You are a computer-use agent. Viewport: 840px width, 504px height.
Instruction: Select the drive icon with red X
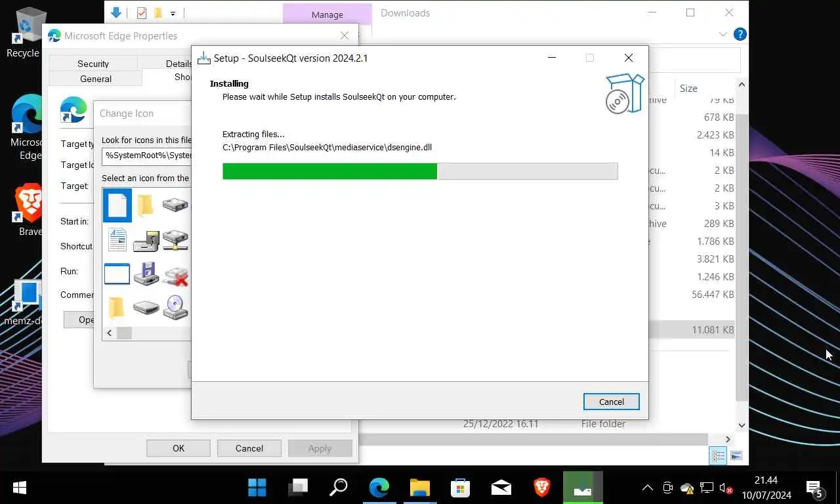point(175,276)
